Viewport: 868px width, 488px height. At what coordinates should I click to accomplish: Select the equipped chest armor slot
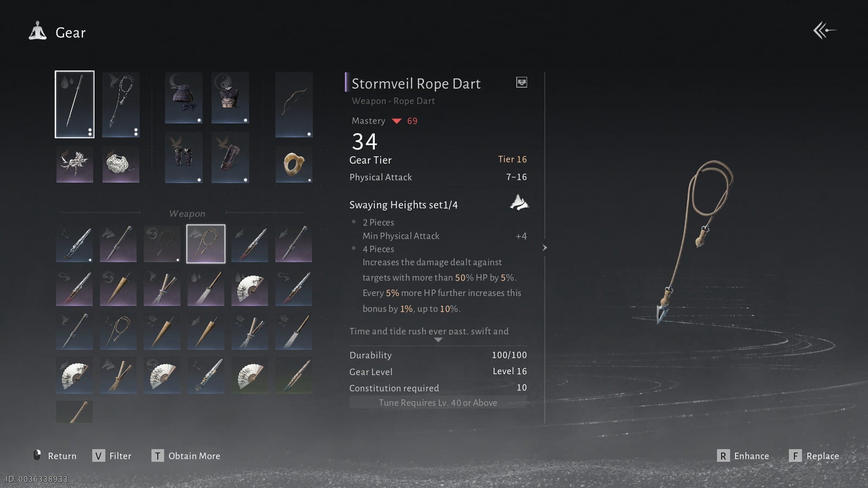coord(230,98)
